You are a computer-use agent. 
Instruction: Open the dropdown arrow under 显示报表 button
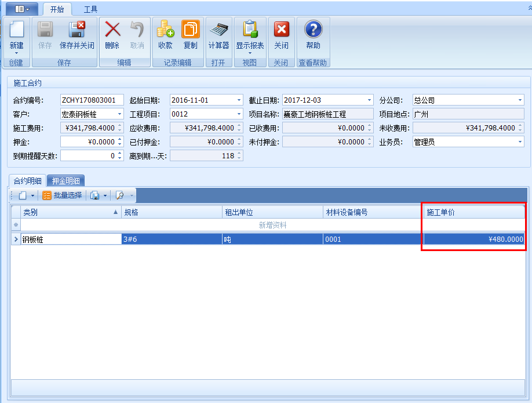(250, 53)
